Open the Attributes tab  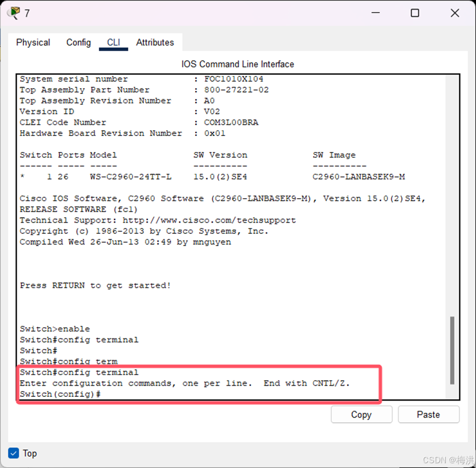(x=155, y=42)
